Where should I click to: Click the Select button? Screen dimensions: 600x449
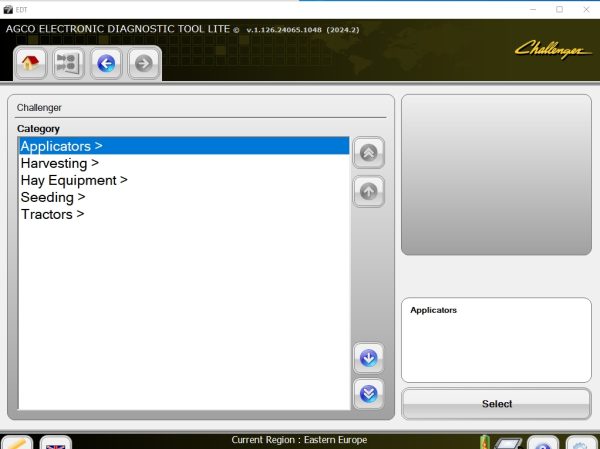496,404
